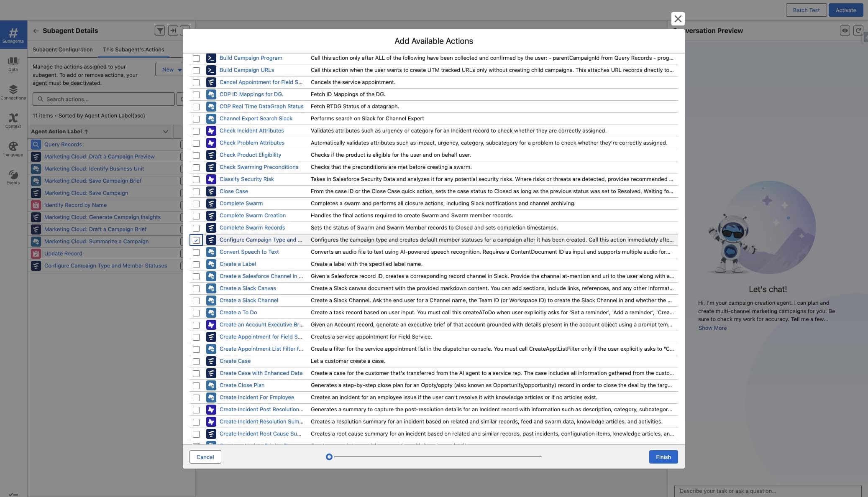
Task: Open the Connections sidebar icon
Action: click(x=13, y=92)
